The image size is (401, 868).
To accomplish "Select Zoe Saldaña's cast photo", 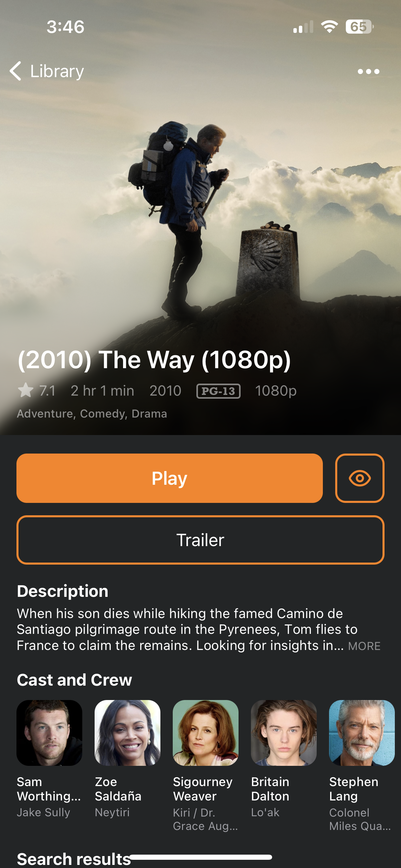I will pyautogui.click(x=127, y=733).
